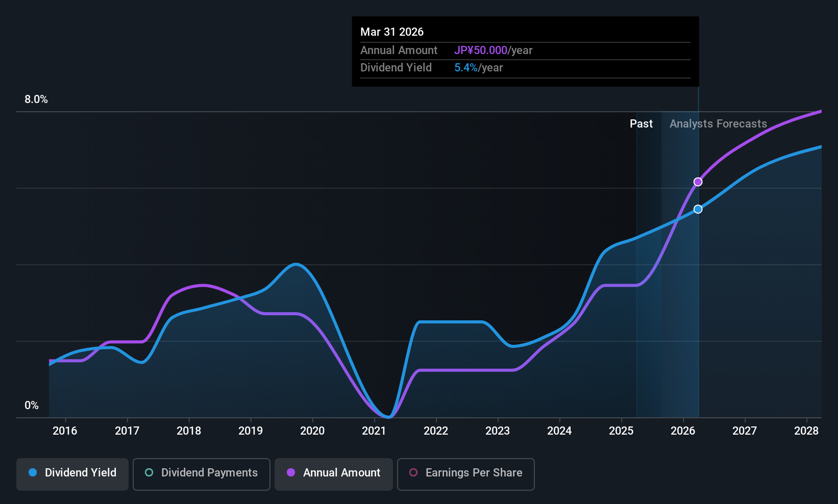Click the 8.0% y-axis label

pyautogui.click(x=36, y=99)
